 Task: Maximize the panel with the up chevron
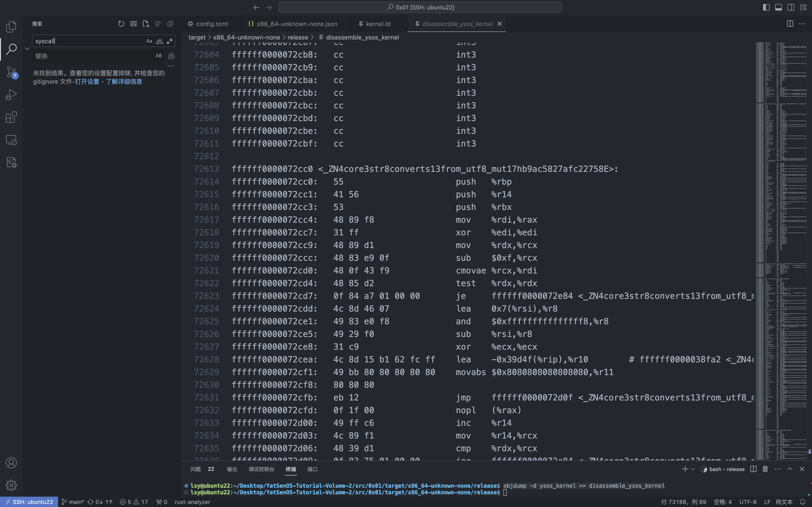pos(790,469)
